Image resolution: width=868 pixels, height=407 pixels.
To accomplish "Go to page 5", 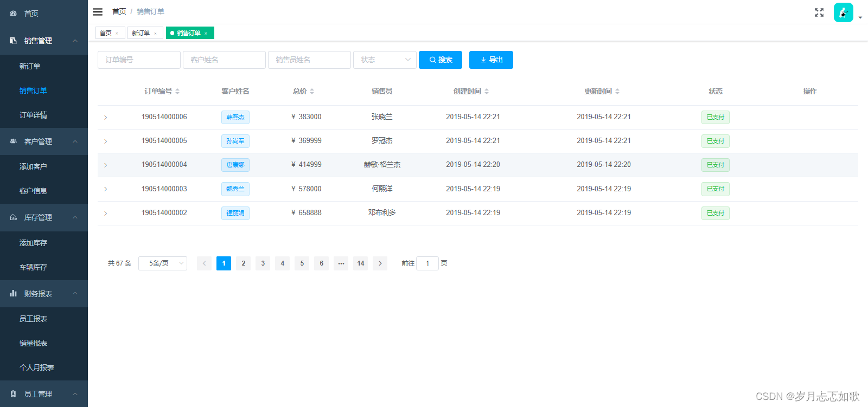I will click(302, 263).
